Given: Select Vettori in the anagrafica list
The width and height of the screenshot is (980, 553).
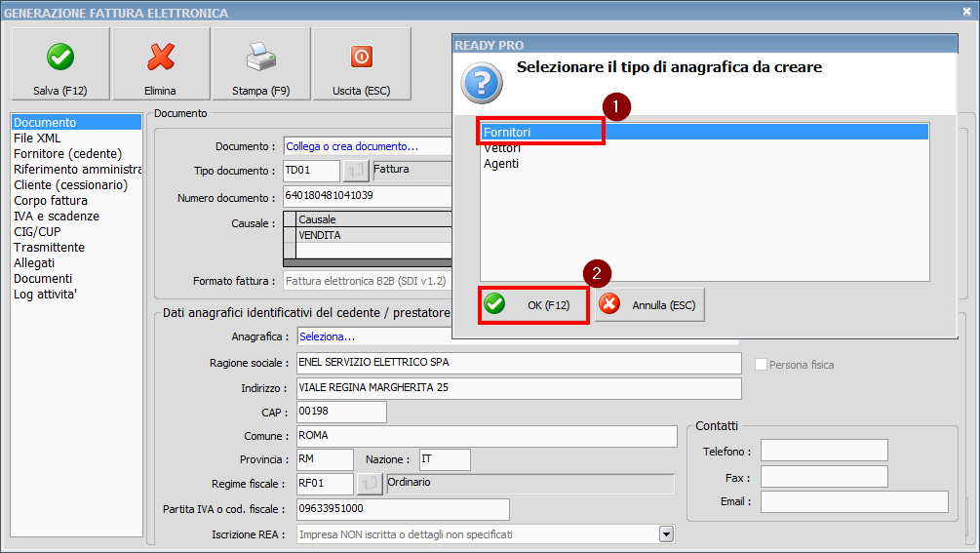Looking at the screenshot, I should coord(502,148).
